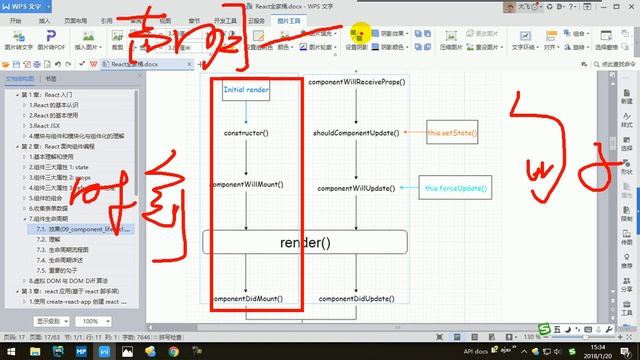This screenshot has width=640, height=360.
Task: Click the 分享 share icon in right sidebar
Action: pyautogui.click(x=627, y=284)
